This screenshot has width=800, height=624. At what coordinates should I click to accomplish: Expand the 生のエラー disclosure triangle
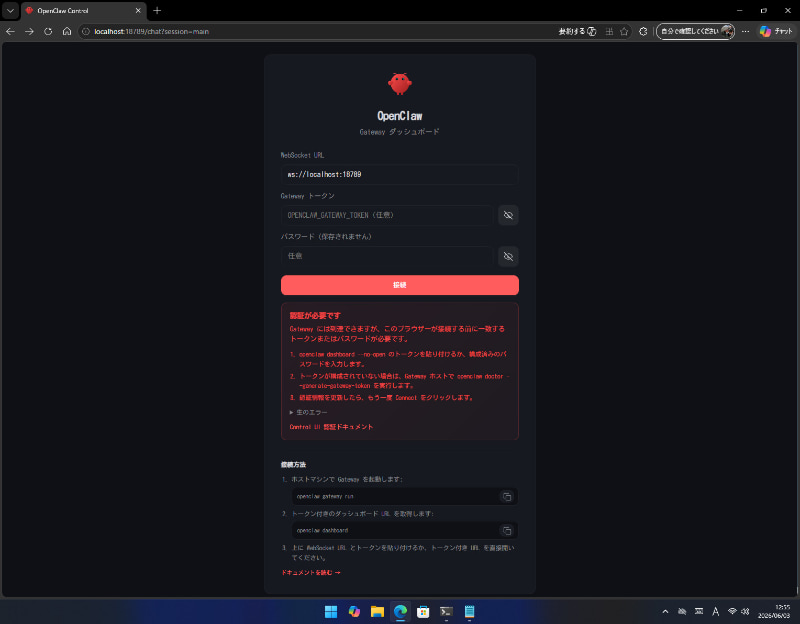291,412
